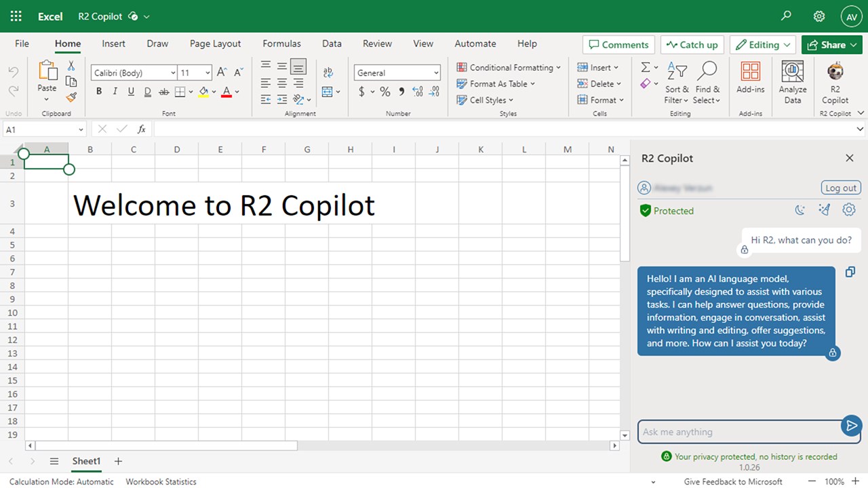Viewport: 868px width, 488px height.
Task: Click the Wrap Text icon
Action: coord(328,73)
